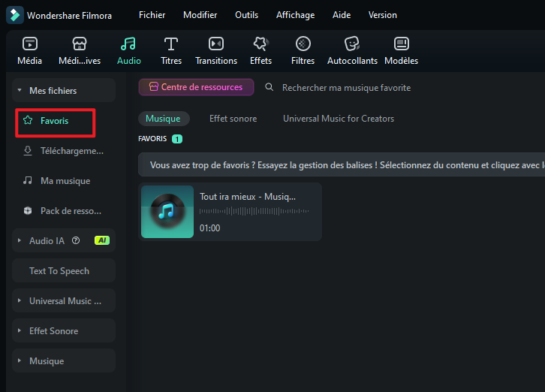
Task: Click the waveform of Tout ira mieux
Action: [254, 211]
